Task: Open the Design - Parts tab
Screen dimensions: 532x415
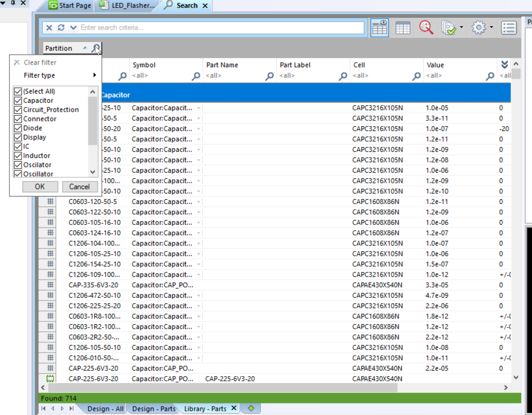Action: click(x=154, y=409)
